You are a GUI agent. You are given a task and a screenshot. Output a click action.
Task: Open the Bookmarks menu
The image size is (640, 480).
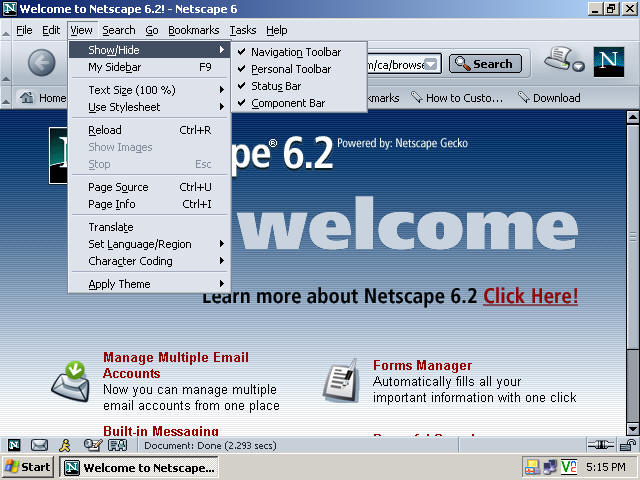pos(193,30)
